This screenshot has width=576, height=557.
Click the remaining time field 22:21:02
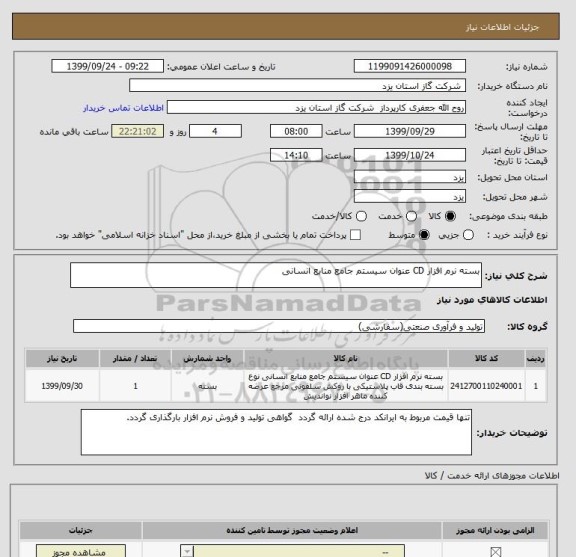pyautogui.click(x=138, y=132)
